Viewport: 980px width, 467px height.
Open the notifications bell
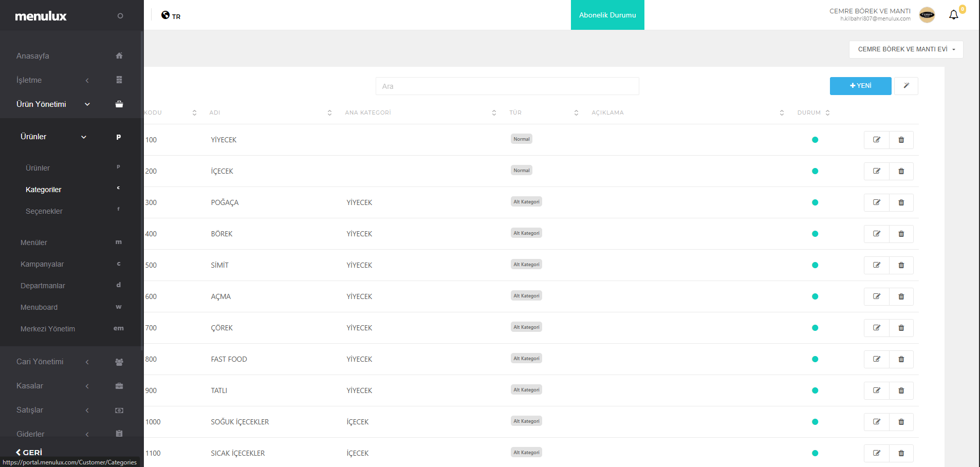[954, 15]
